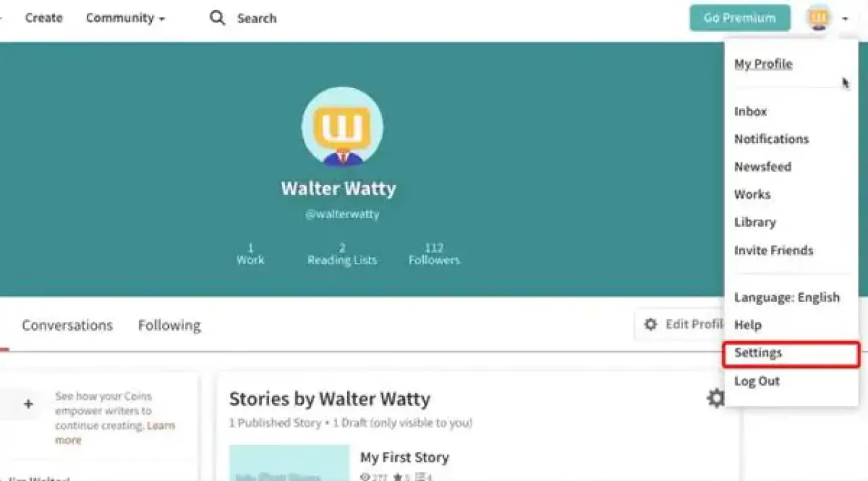Click the search magnifier icon
This screenshot has width=868, height=481.
[x=217, y=18]
